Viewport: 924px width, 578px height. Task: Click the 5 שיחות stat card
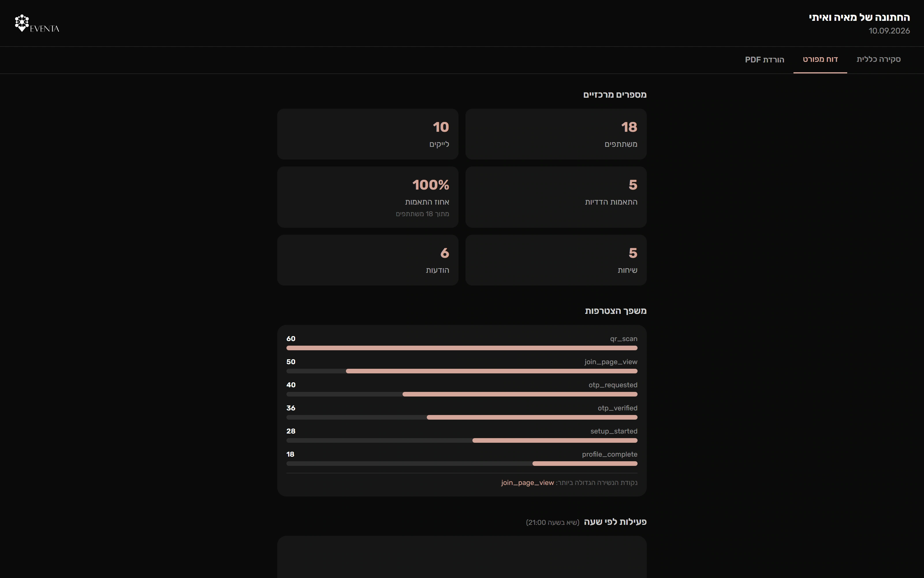[x=556, y=260]
